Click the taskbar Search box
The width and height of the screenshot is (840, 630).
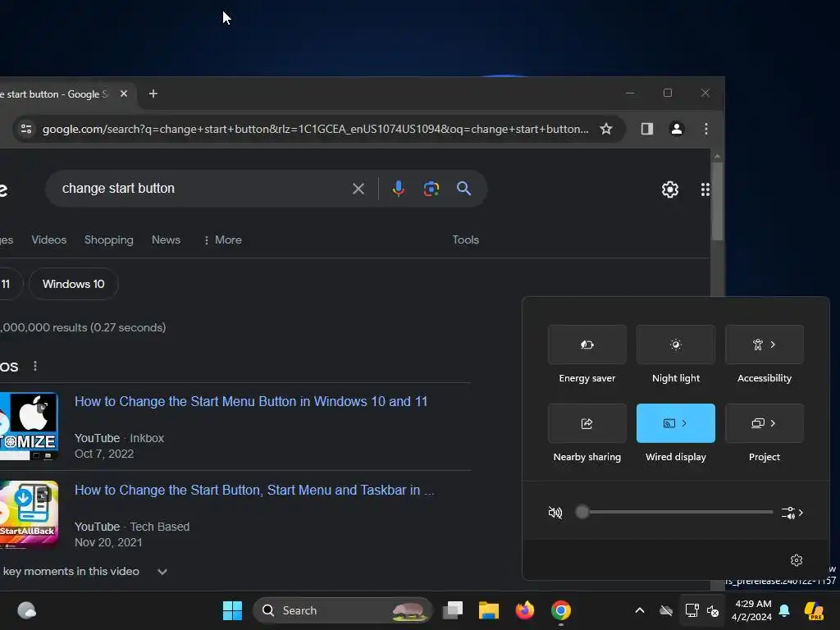point(343,610)
